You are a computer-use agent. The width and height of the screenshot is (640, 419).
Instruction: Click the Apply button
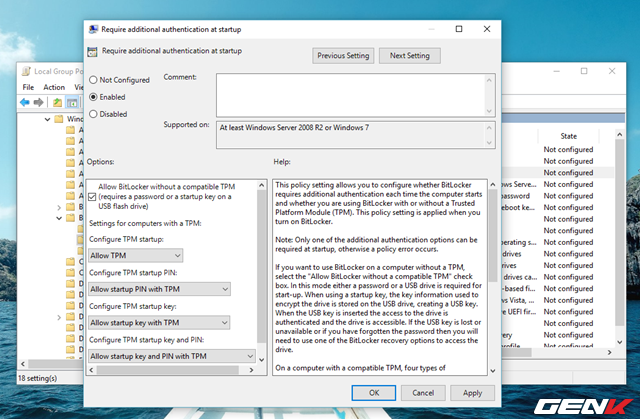[472, 393]
